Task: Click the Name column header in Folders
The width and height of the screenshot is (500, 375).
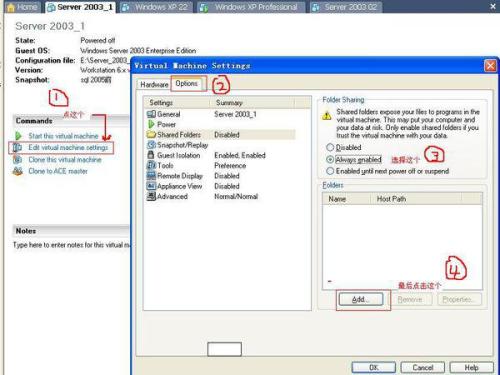Action: coord(347,199)
